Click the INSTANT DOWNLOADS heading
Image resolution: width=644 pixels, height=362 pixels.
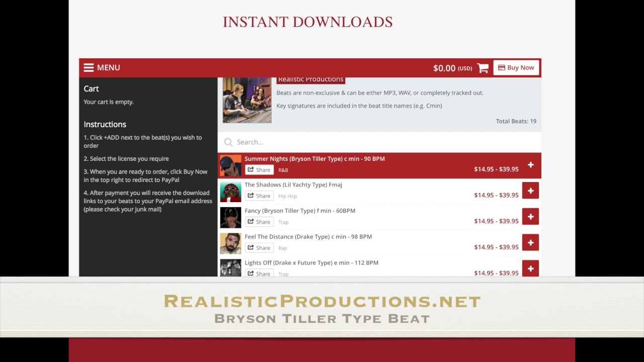tap(307, 22)
